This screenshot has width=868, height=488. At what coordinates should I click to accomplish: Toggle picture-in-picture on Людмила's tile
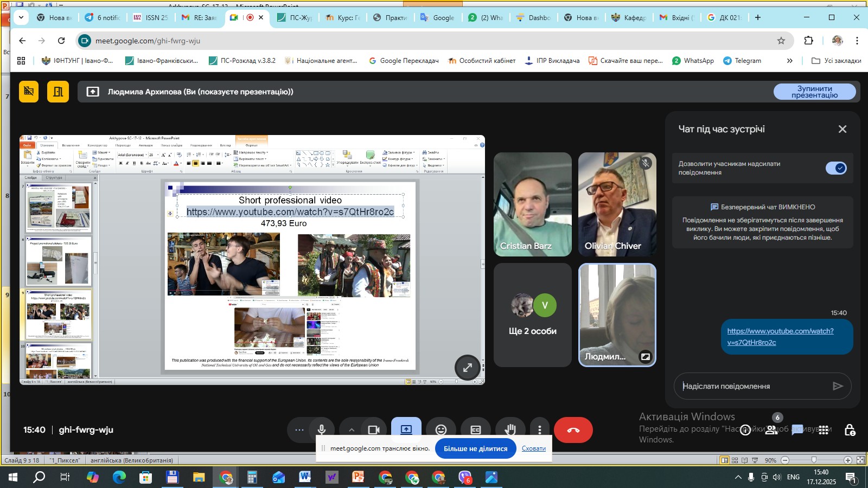(x=645, y=357)
